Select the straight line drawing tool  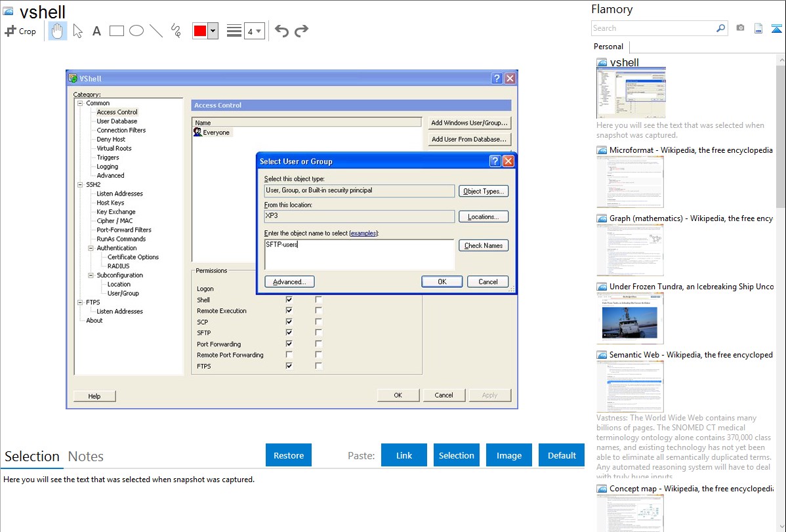coord(156,31)
